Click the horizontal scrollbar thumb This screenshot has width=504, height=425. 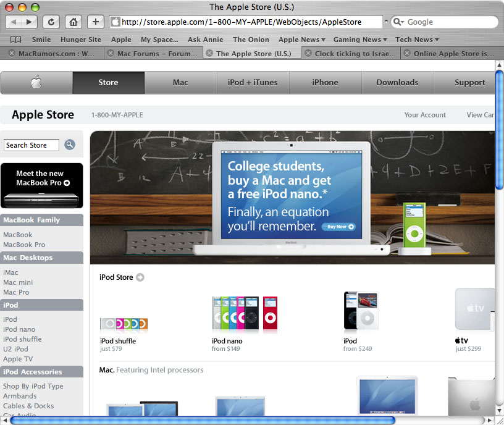pyautogui.click(x=203, y=420)
